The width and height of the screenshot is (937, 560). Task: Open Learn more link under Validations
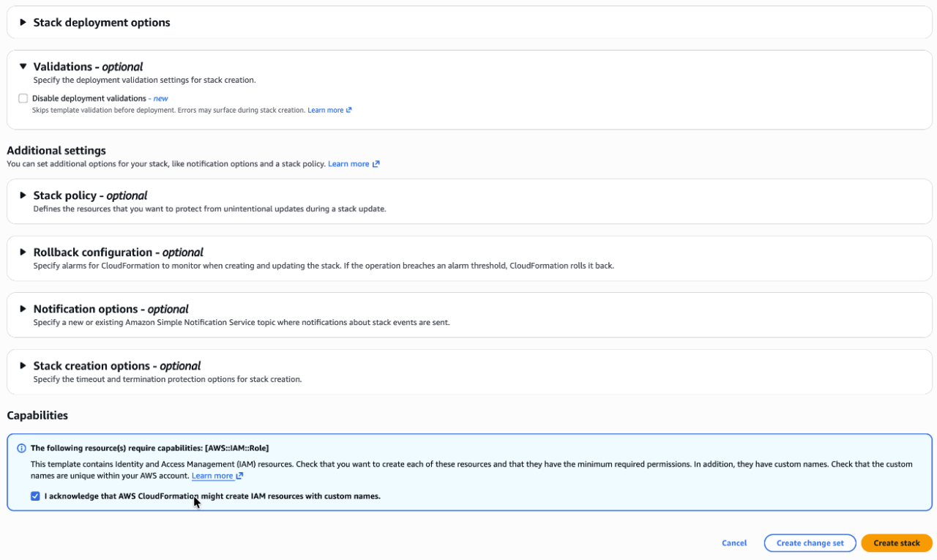(x=329, y=111)
